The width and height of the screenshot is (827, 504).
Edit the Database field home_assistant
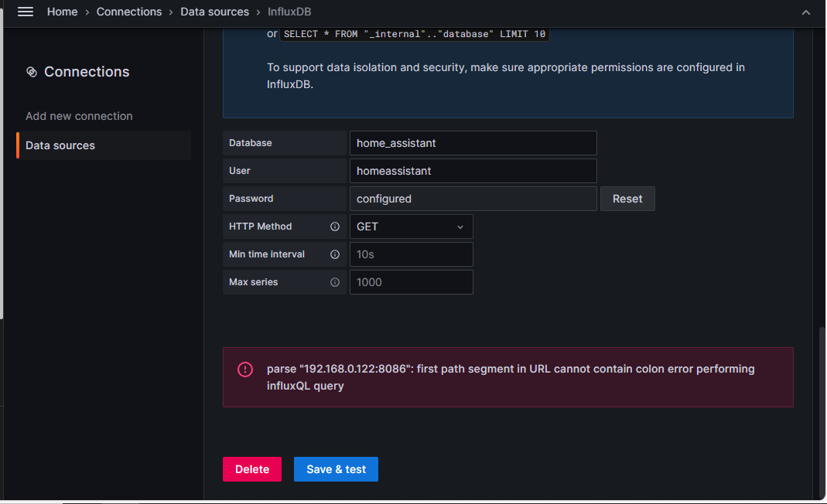(473, 143)
